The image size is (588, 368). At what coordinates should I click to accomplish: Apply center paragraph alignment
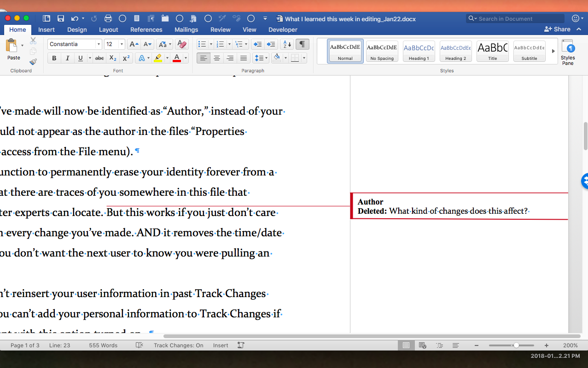coord(216,58)
